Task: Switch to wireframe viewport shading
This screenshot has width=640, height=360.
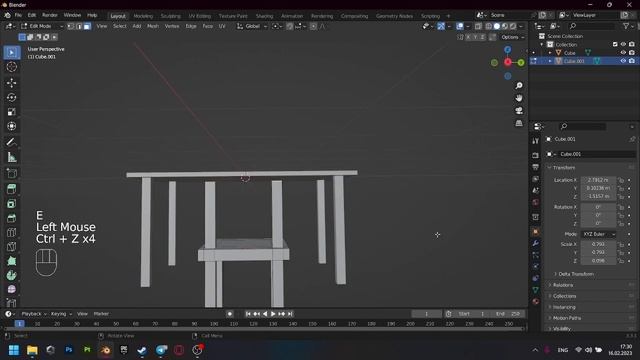Action: click(489, 26)
